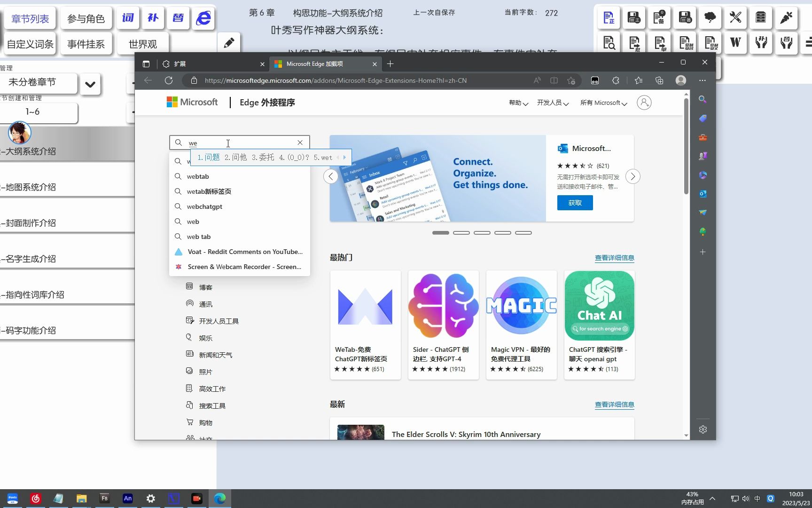
Task: Show next carousel slide arrow
Action: click(633, 177)
